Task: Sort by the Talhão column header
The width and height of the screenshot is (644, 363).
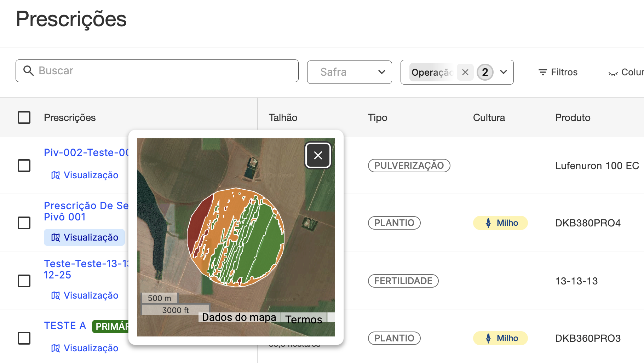Action: tap(283, 117)
